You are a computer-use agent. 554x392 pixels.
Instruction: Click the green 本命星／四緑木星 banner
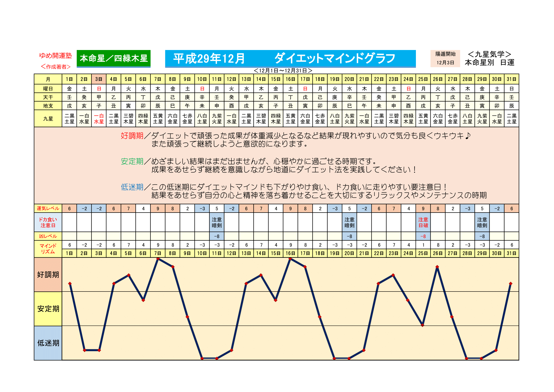pos(113,58)
